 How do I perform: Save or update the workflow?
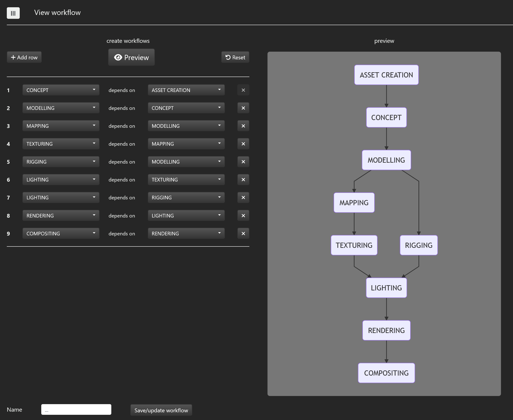click(161, 410)
